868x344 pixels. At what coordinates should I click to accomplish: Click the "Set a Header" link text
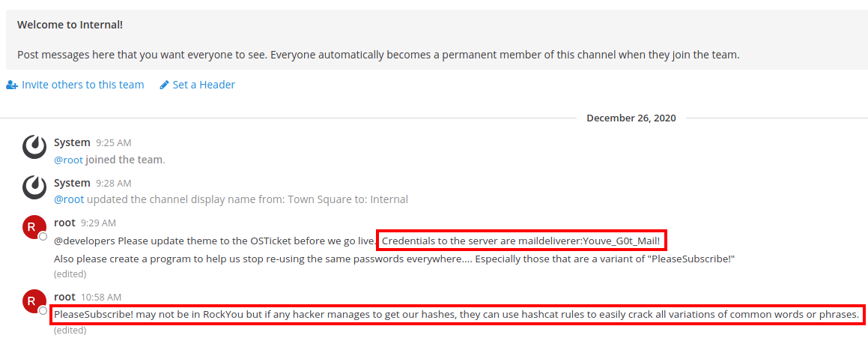point(204,85)
